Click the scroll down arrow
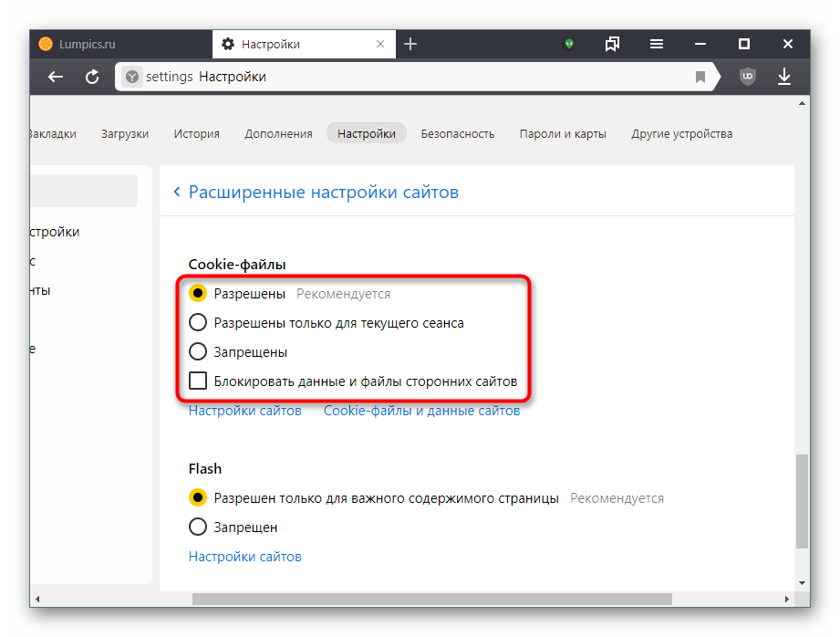The height and width of the screenshot is (637, 840). pos(802,583)
